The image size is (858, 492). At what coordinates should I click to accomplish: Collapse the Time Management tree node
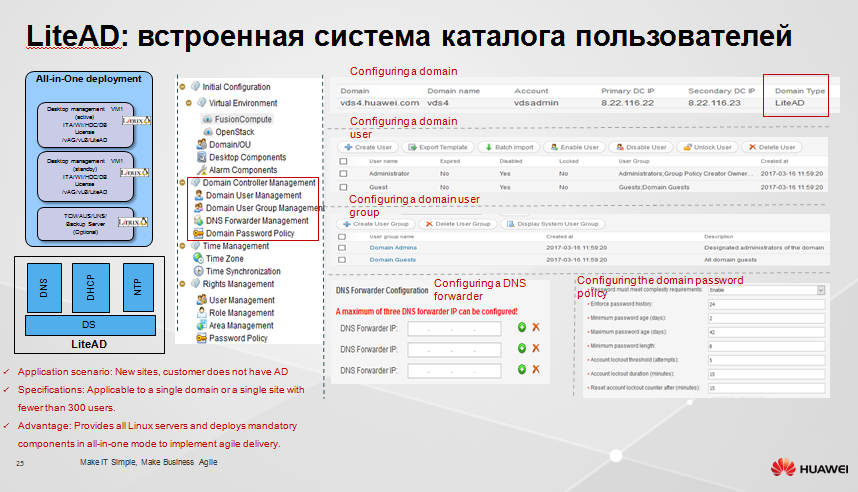pyautogui.click(x=182, y=246)
